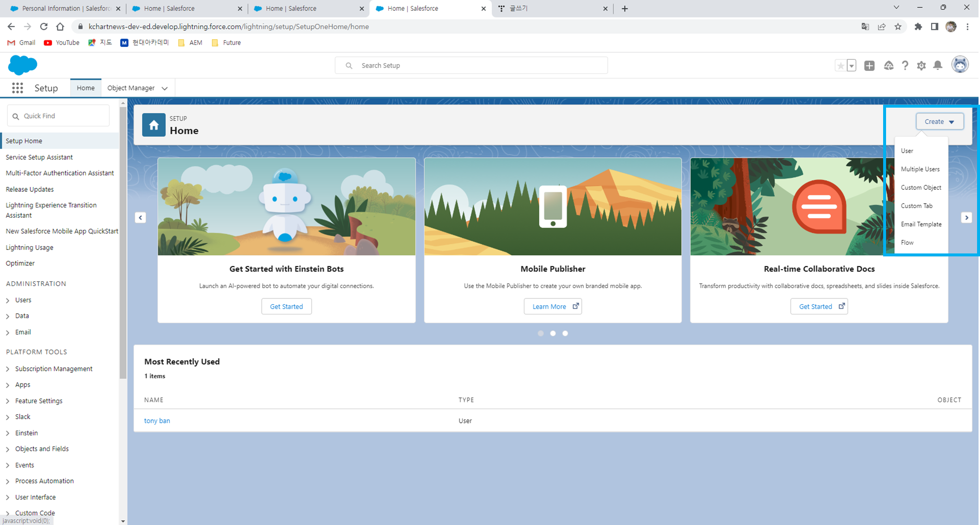This screenshot has width=980, height=525.
Task: Select the second carousel dot
Action: point(553,333)
